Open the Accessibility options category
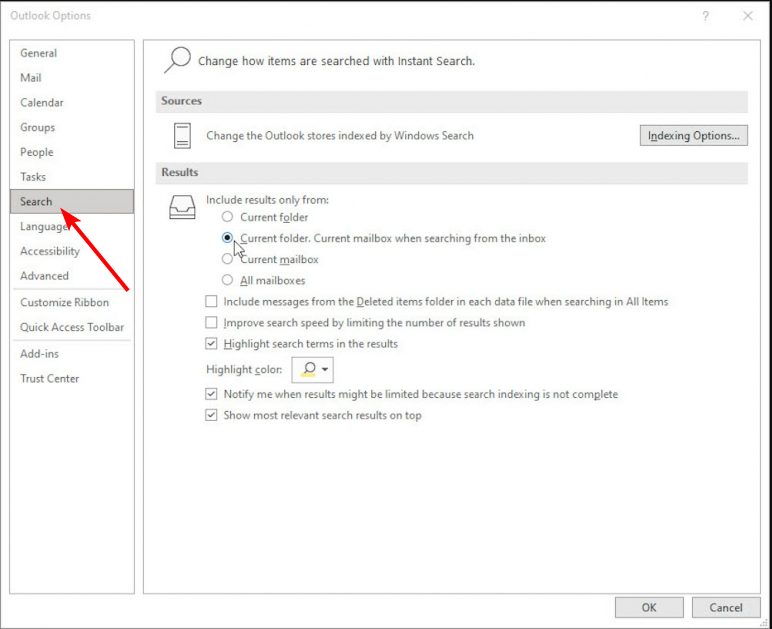 [x=72, y=251]
